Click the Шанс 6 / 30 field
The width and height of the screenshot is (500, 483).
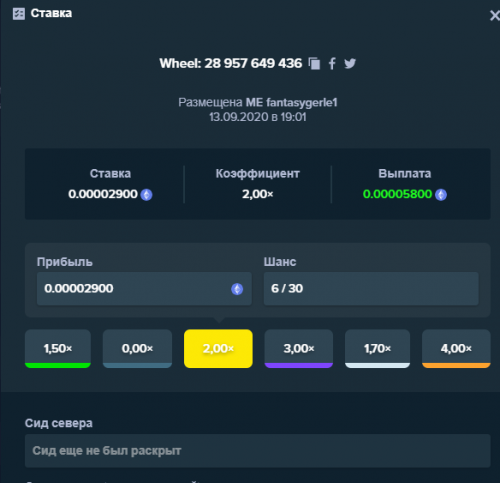(371, 289)
